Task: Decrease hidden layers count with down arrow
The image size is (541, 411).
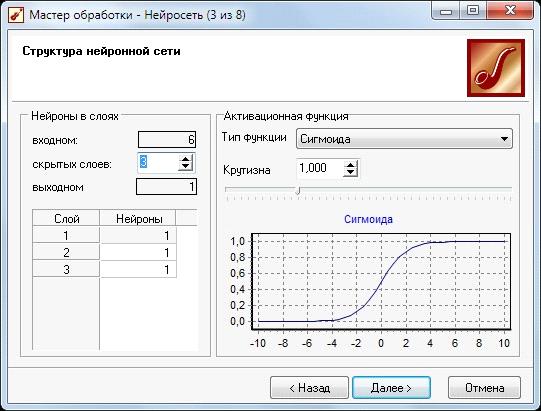Action: tap(186, 167)
